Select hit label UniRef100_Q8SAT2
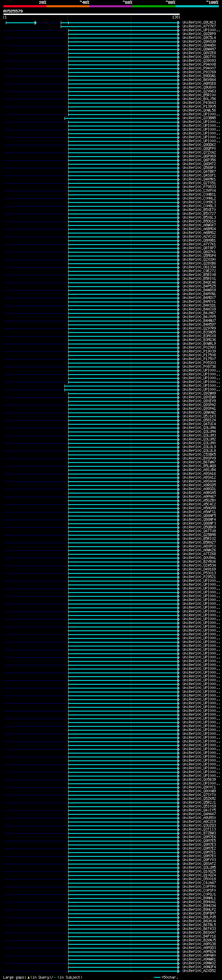222x980 pixels. coord(199,864)
